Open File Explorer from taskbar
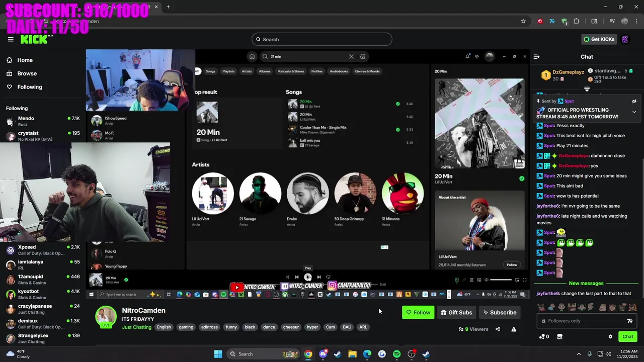Screen dimensions: 644x362 tap(352, 354)
